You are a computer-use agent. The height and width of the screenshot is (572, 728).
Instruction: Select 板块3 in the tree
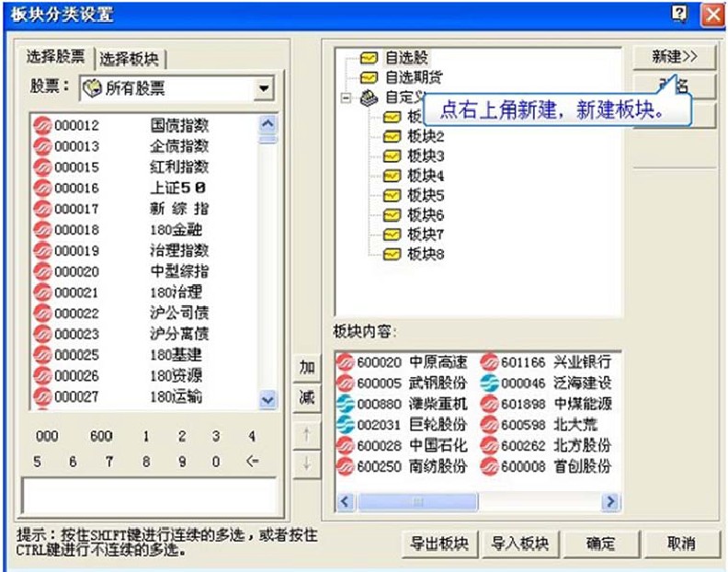pos(426,155)
